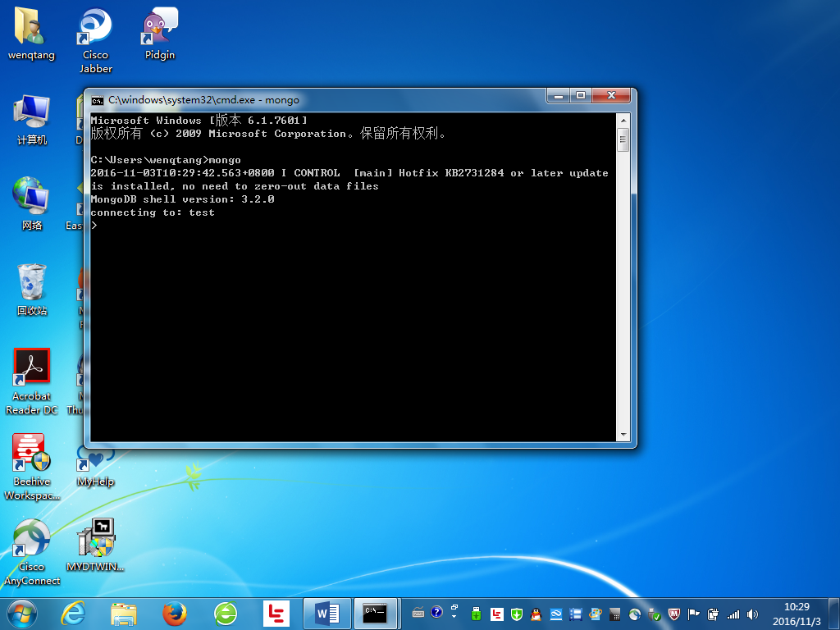Open the Pidgin desktop shortcut

[160, 33]
